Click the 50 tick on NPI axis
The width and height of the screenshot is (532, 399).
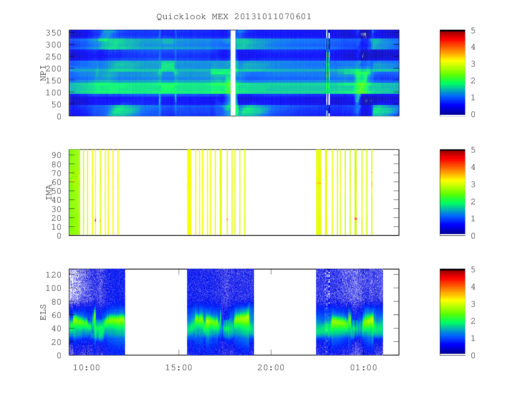point(56,105)
